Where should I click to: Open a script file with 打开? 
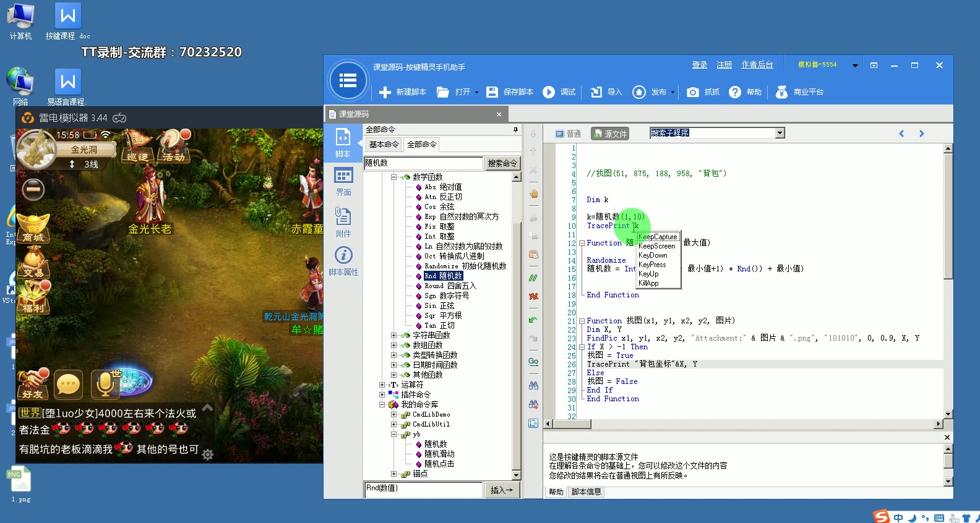pos(453,92)
